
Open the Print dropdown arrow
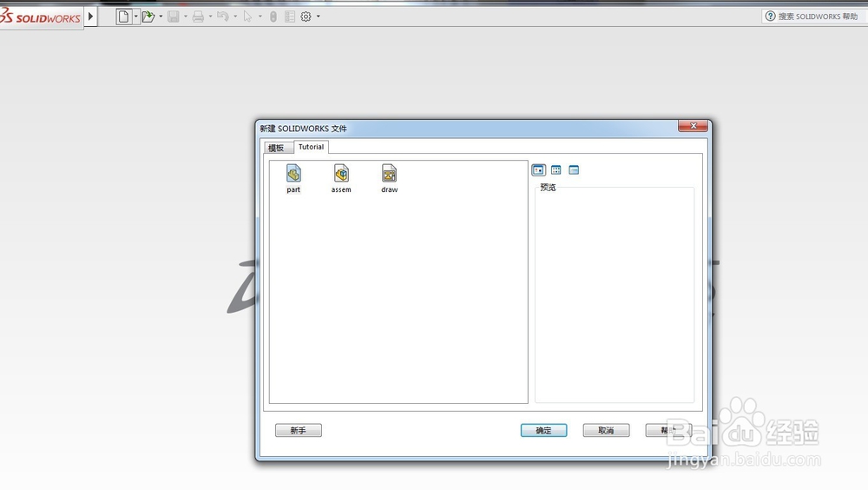point(210,17)
